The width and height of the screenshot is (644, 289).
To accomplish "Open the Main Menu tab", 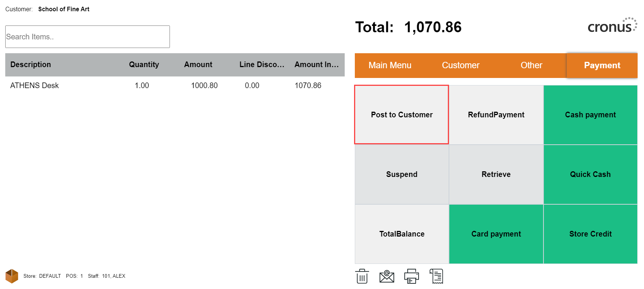I will pyautogui.click(x=390, y=66).
